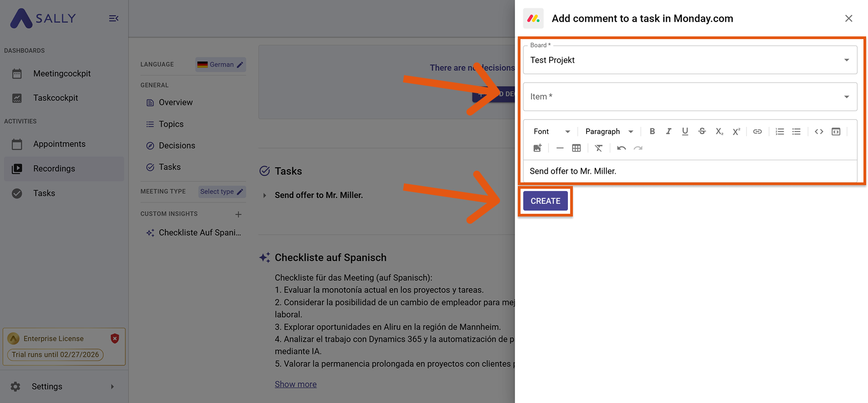The width and height of the screenshot is (868, 403).
Task: Open the Board dropdown showing Test Projekt
Action: 689,60
